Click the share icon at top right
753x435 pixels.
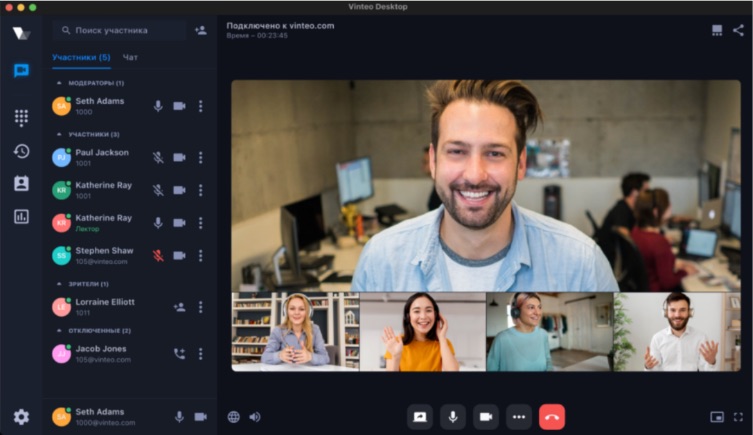[x=738, y=31]
